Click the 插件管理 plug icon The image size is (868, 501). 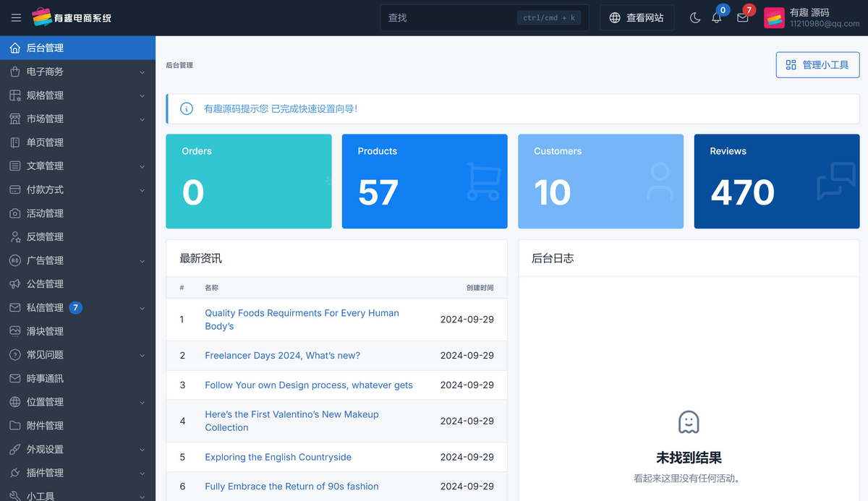(x=15, y=473)
